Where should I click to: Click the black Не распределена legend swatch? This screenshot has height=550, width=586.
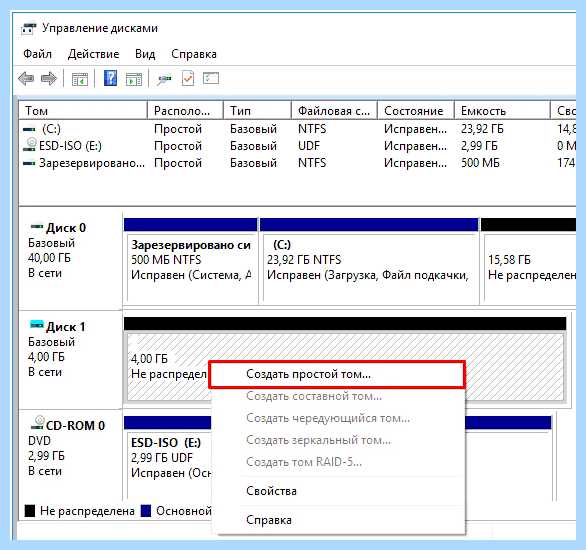click(30, 511)
